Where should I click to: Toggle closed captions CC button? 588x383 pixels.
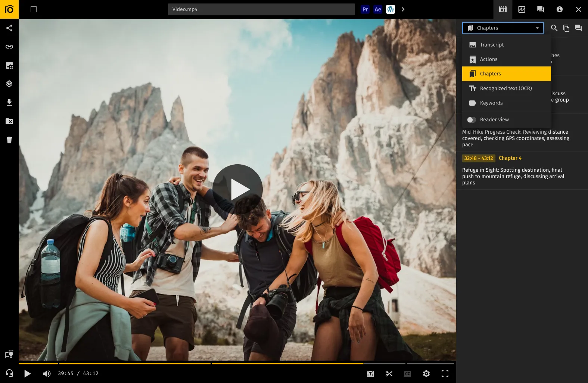pos(407,374)
